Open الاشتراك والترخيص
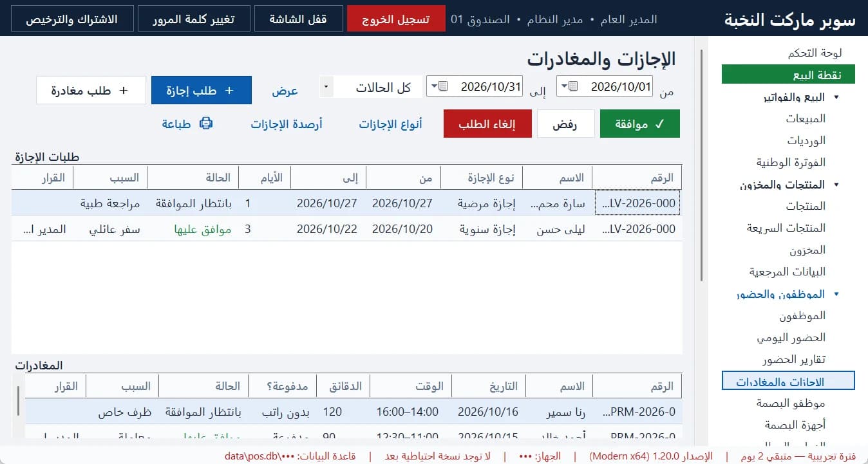The width and height of the screenshot is (868, 464). coord(71,19)
